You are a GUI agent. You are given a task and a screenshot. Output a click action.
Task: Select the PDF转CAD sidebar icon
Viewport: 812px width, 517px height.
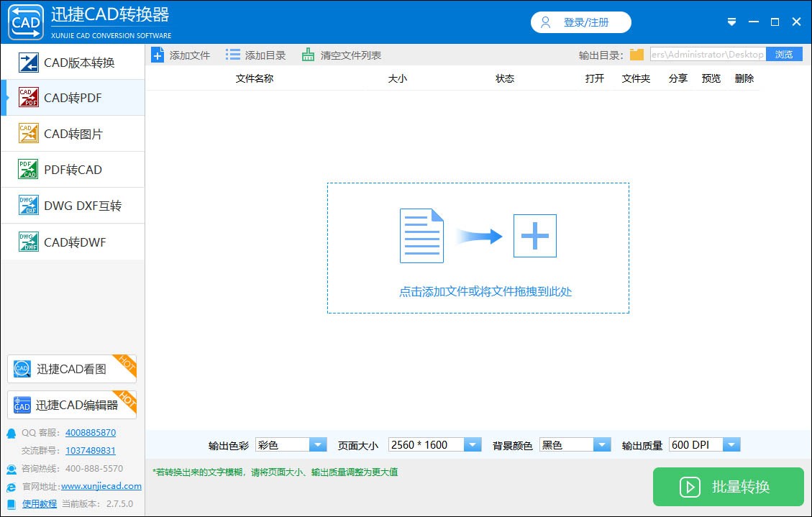(27, 169)
